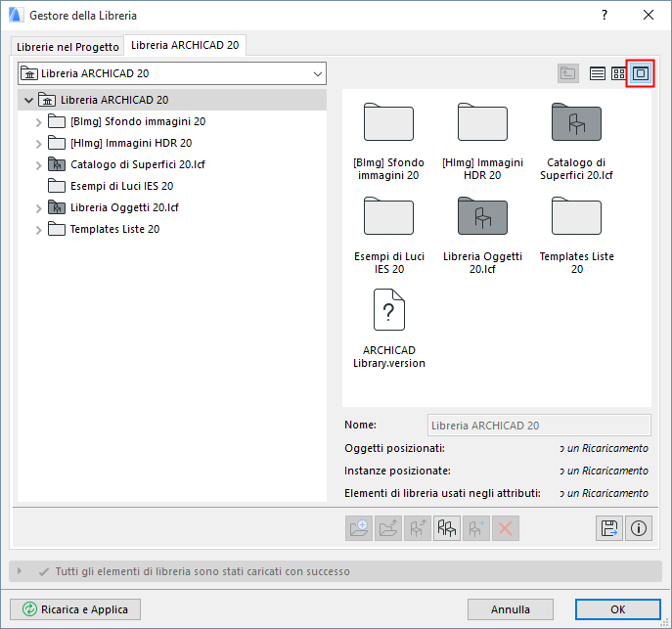
Task: Select Libreria Oggetti 20.lcf in tree
Action: click(124, 207)
